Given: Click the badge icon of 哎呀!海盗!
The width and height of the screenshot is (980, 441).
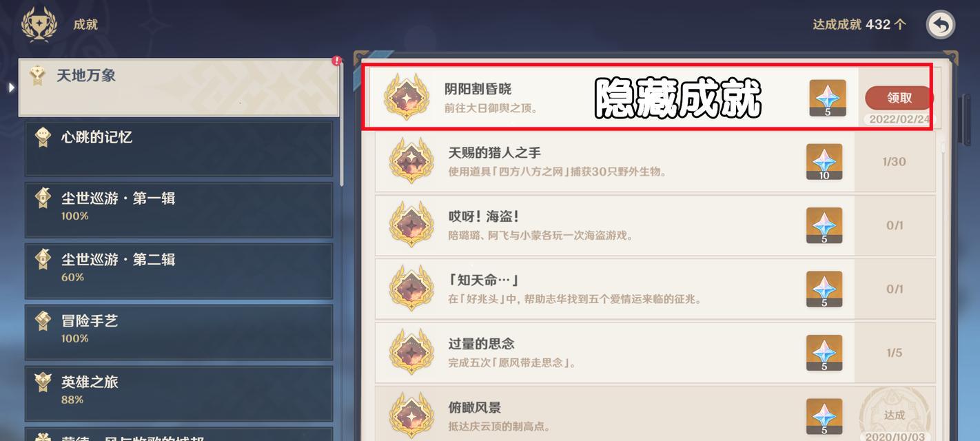Looking at the screenshot, I should point(411,225).
